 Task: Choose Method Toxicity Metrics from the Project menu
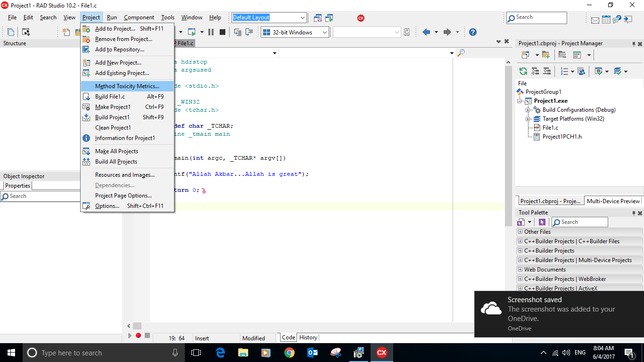click(x=127, y=86)
